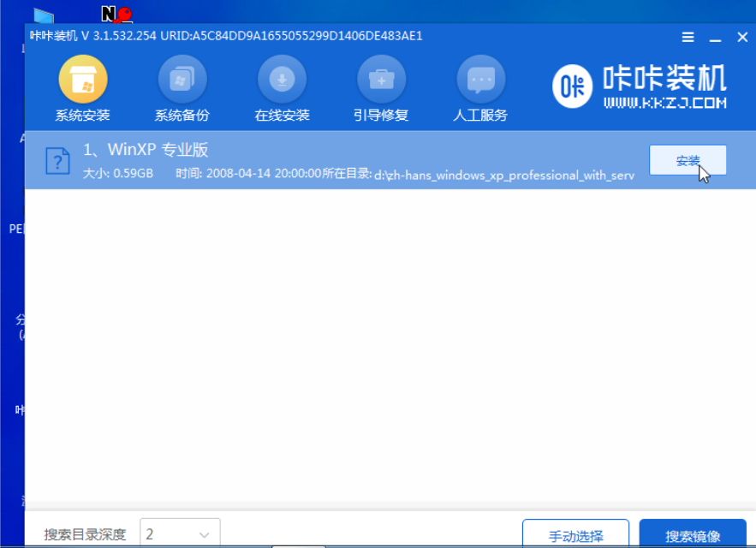Image resolution: width=756 pixels, height=548 pixels.
Task: Open the hamburger menu in the title bar
Action: coord(688,37)
